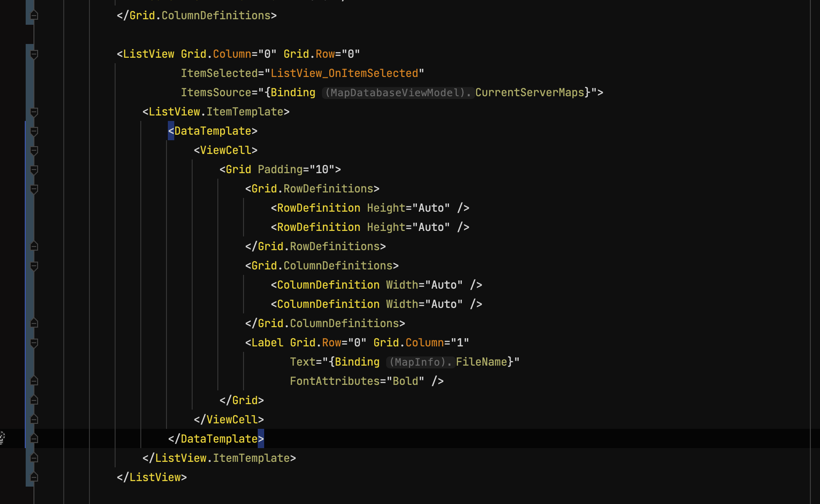
Task: Click the ItemSelected attribute name
Action: click(x=219, y=73)
